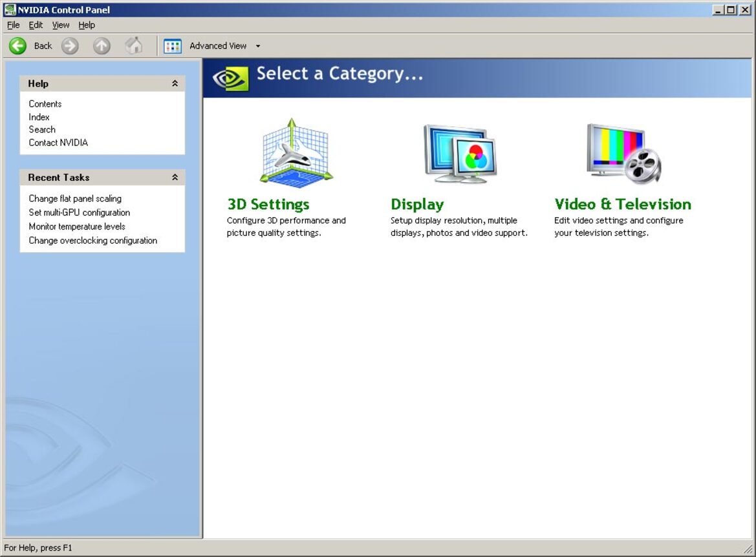Click the 3D Settings heading

268,204
